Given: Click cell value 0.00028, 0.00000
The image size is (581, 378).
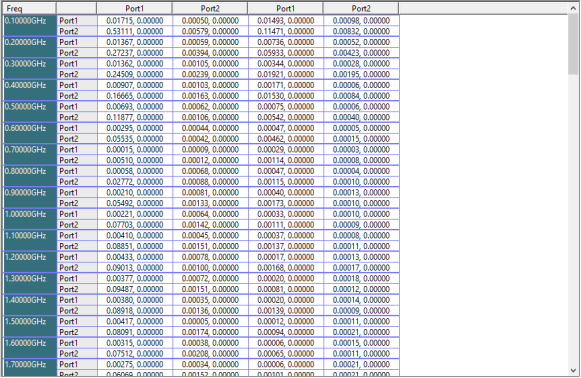Looking at the screenshot, I should pyautogui.click(x=361, y=64).
